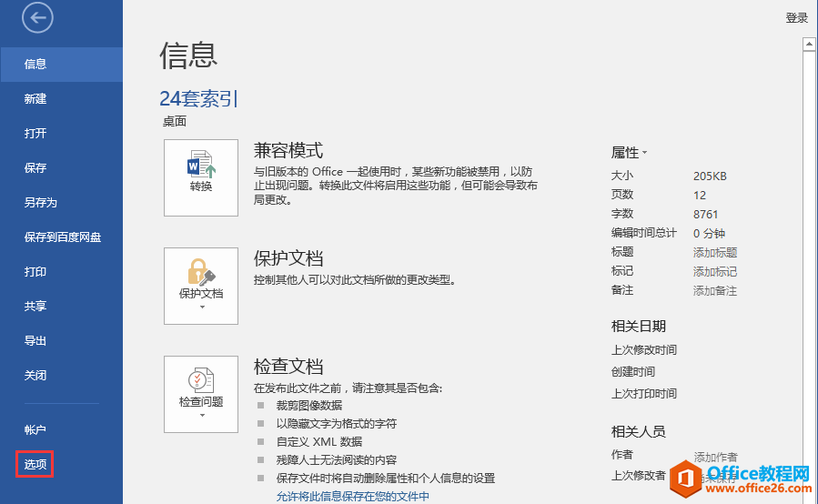Expand the 保护文档 dropdown arrow
This screenshot has width=818, height=504.
[202, 307]
